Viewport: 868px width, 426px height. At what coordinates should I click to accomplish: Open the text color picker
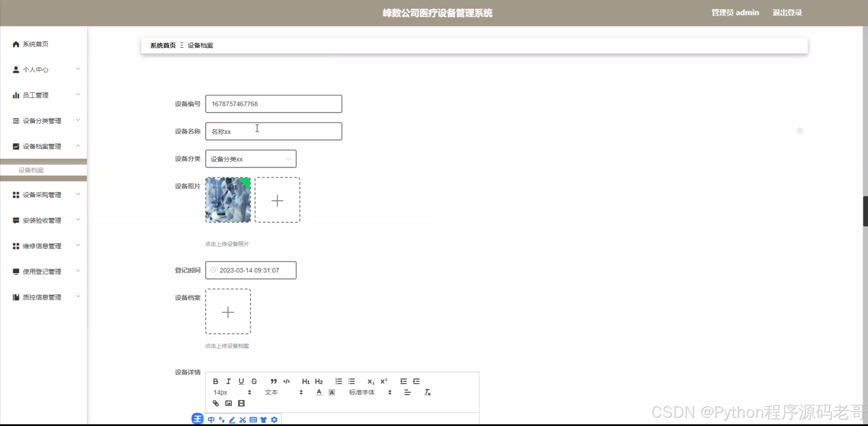pyautogui.click(x=319, y=392)
